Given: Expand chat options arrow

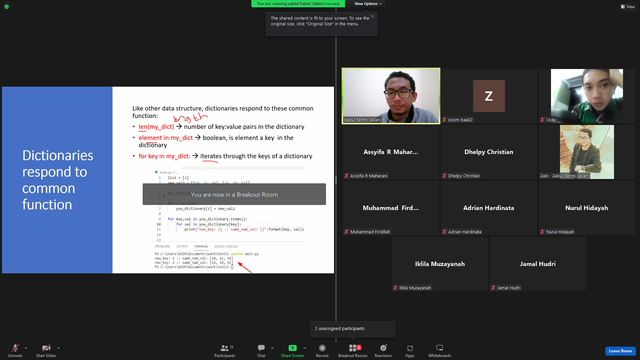Looking at the screenshot, I should [x=272, y=348].
